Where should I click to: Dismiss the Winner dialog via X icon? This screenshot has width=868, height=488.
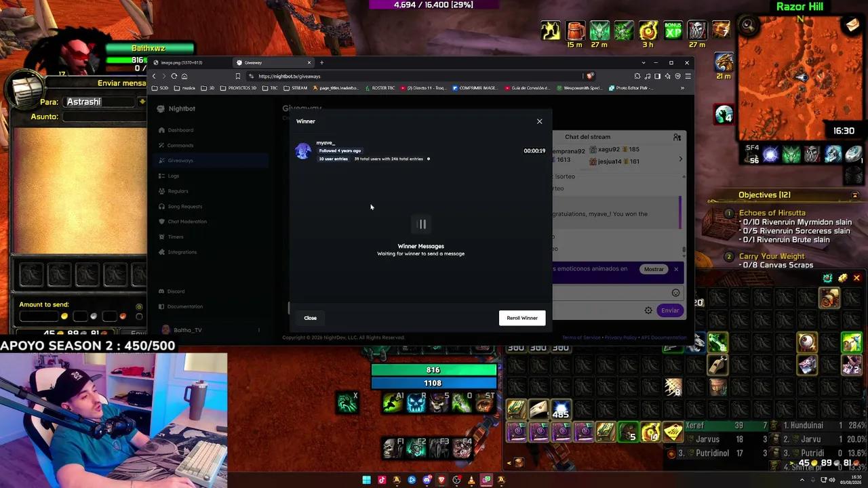pos(540,121)
